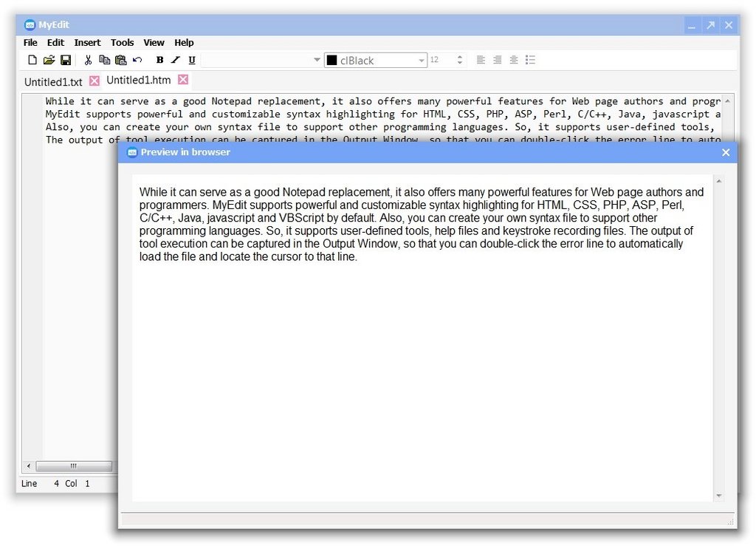The image size is (756, 546).
Task: Click the editor line starting "The output of"
Action: (x=383, y=139)
